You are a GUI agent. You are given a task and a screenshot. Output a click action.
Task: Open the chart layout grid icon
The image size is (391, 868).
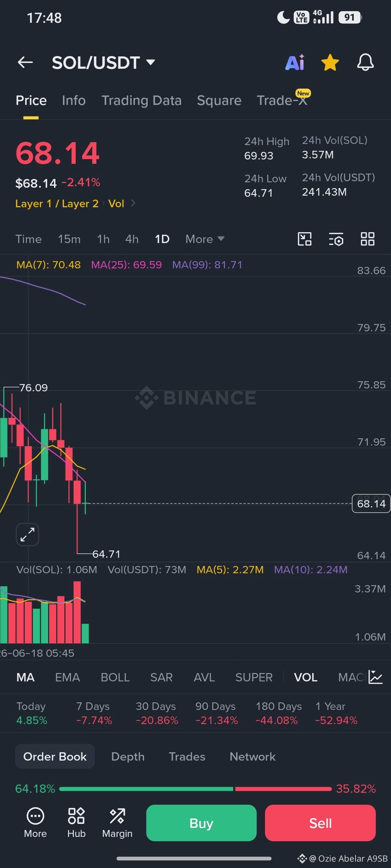(367, 239)
